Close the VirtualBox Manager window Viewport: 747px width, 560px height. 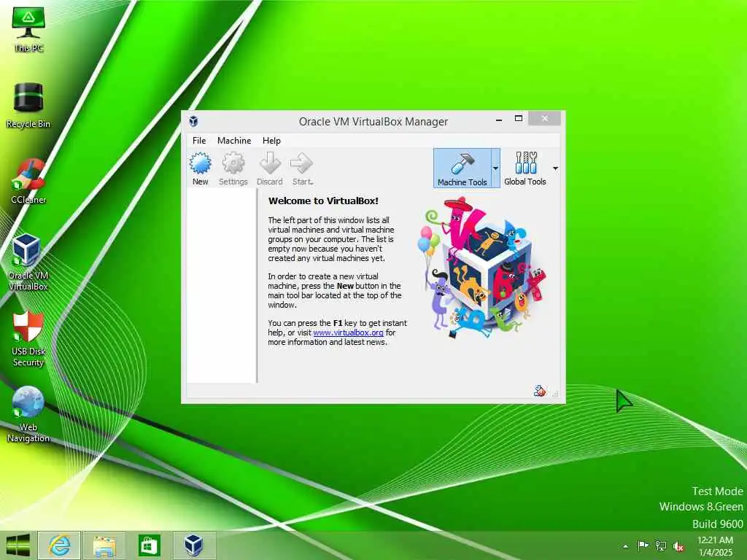coord(544,119)
